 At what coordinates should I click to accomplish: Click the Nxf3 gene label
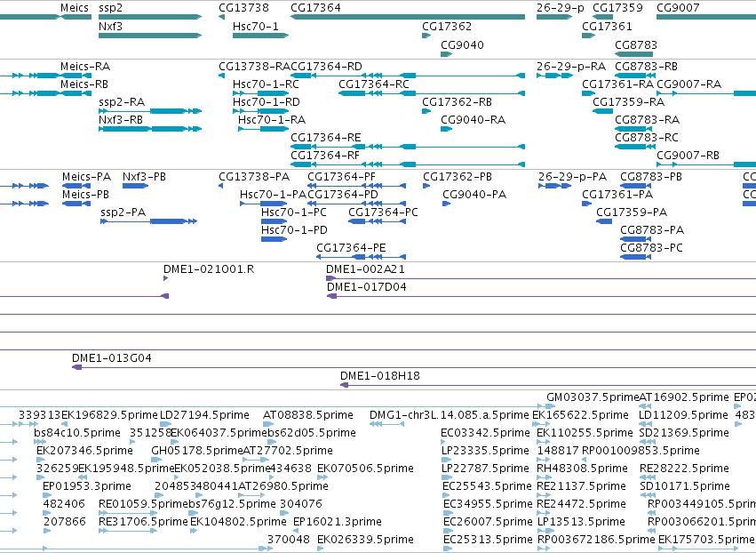point(110,26)
